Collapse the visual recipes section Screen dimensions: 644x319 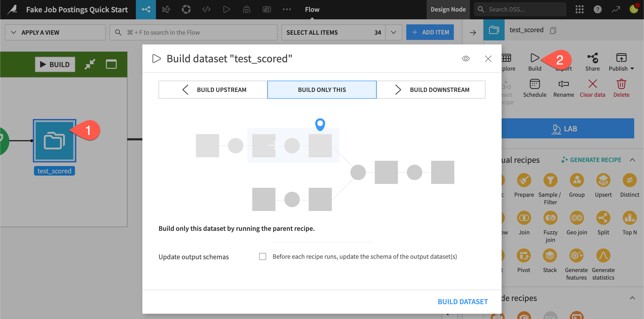[633, 160]
